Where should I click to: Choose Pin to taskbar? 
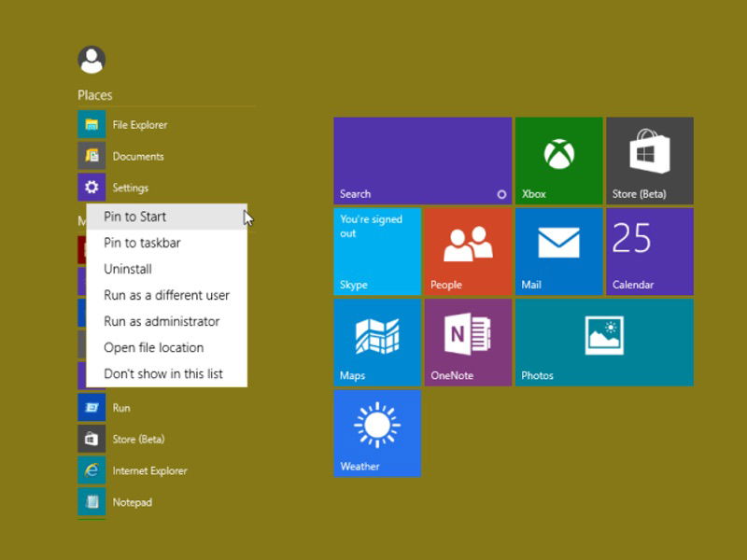167,243
